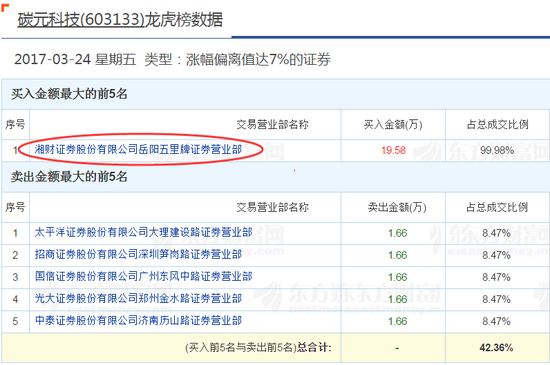
Task: Click the 2017-03-24 星期五 date text
Action: point(75,59)
